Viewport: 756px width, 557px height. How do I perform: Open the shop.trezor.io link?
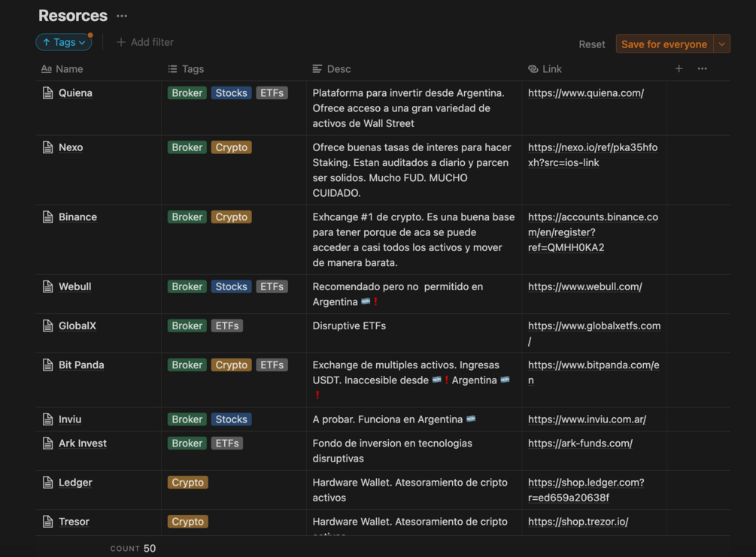[x=578, y=522]
